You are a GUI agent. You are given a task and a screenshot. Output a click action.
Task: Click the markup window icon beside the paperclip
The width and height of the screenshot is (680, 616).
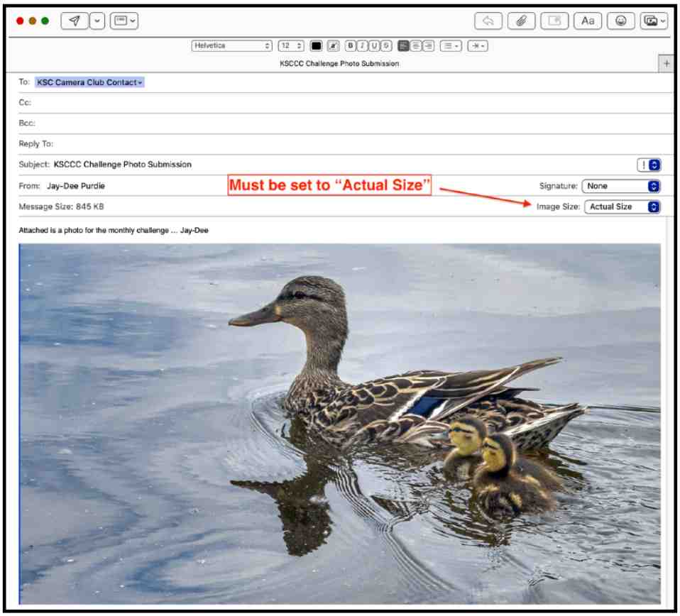tap(554, 21)
